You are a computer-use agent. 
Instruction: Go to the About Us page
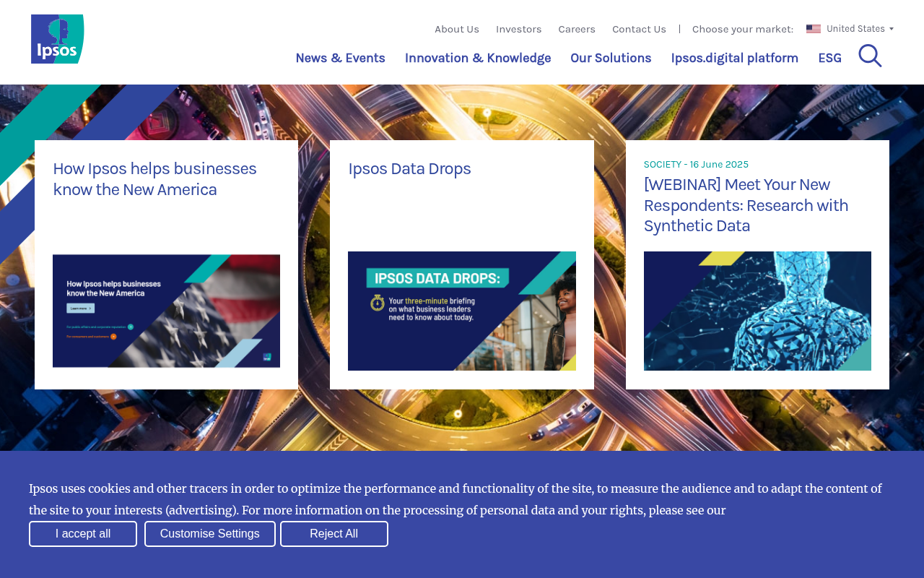[457, 29]
